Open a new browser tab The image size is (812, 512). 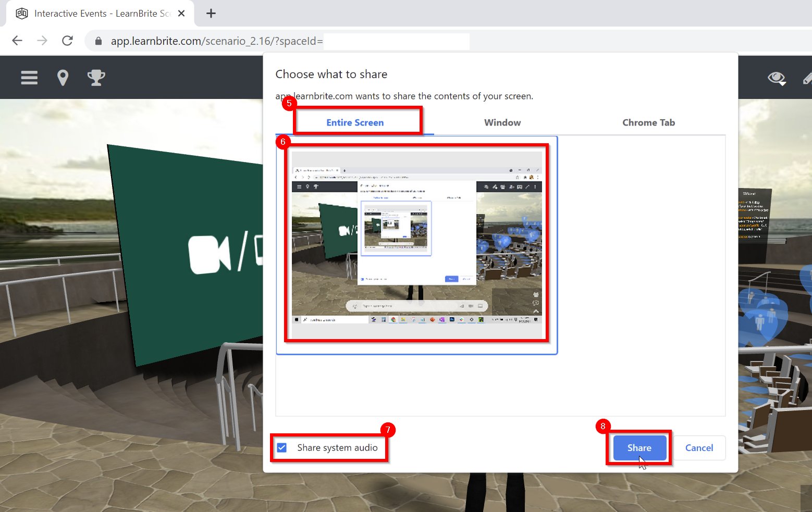click(x=211, y=14)
